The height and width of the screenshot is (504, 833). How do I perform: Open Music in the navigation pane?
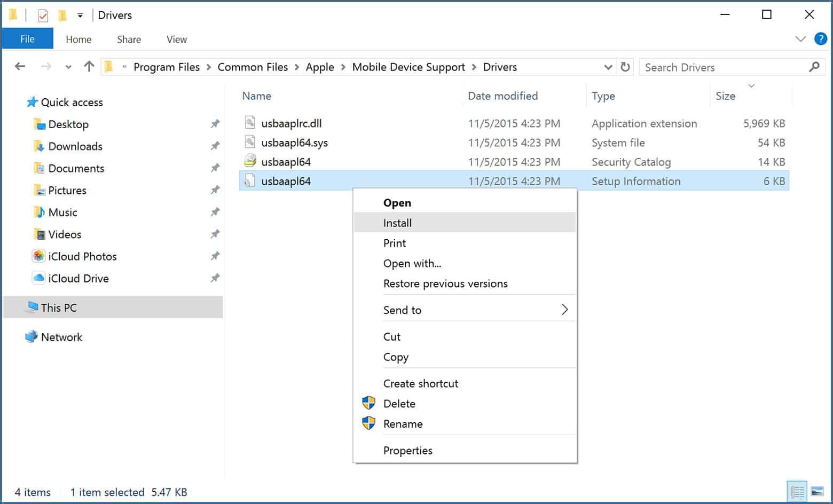(x=62, y=212)
